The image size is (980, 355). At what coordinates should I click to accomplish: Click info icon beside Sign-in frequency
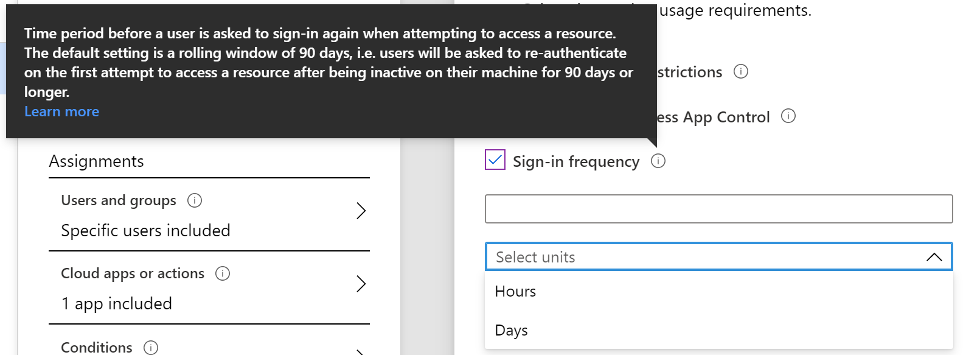658,161
